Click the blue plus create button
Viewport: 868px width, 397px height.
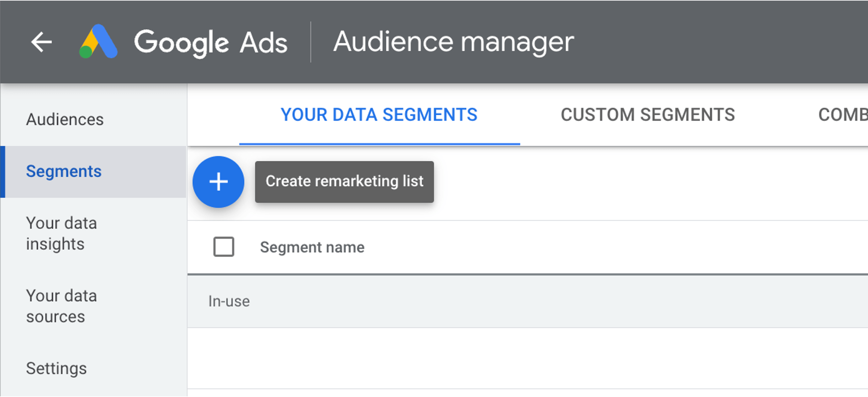[x=218, y=182]
